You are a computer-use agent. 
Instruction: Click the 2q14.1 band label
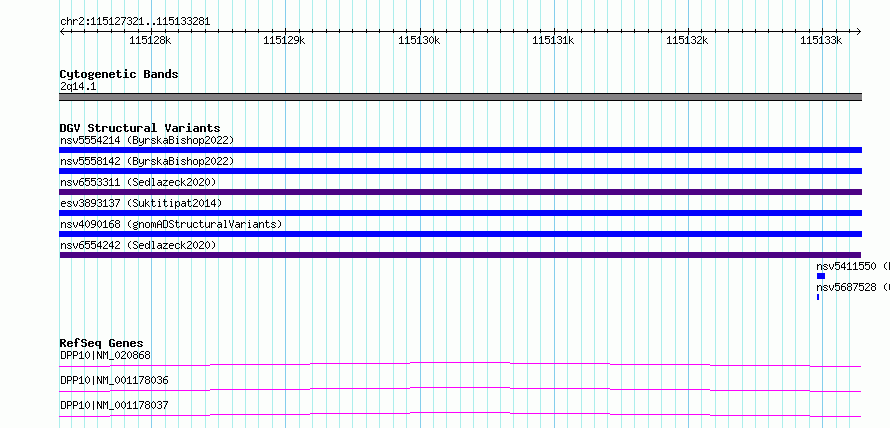tap(78, 86)
